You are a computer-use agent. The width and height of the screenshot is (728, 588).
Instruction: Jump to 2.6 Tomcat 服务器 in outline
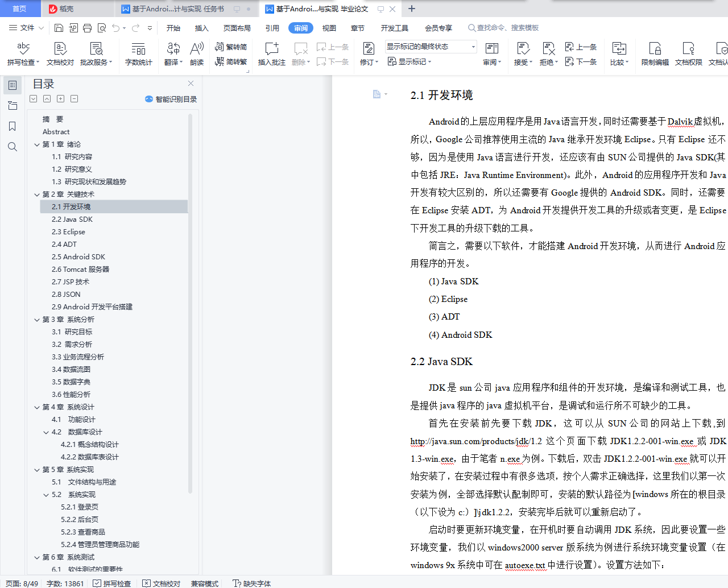[80, 270]
